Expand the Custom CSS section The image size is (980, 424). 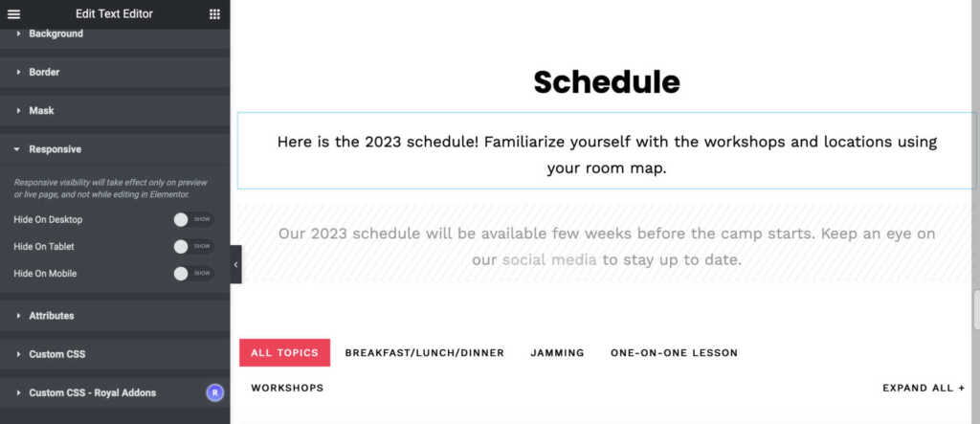[x=115, y=354]
